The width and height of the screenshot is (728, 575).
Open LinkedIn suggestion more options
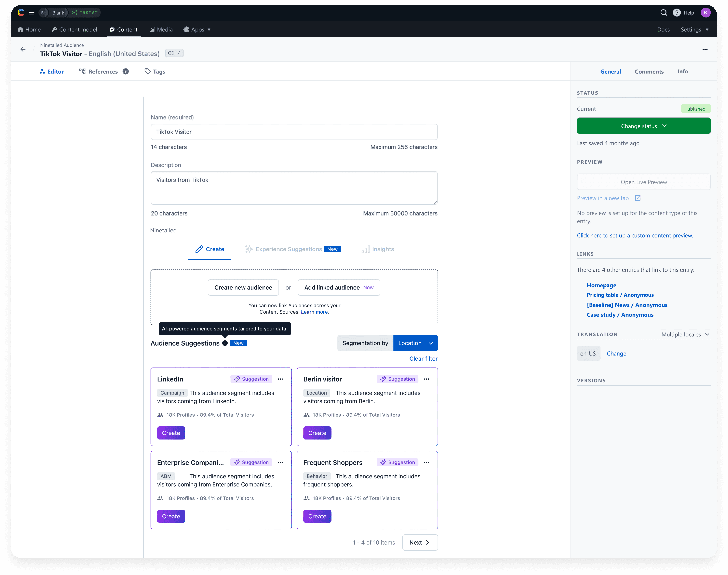coord(280,379)
